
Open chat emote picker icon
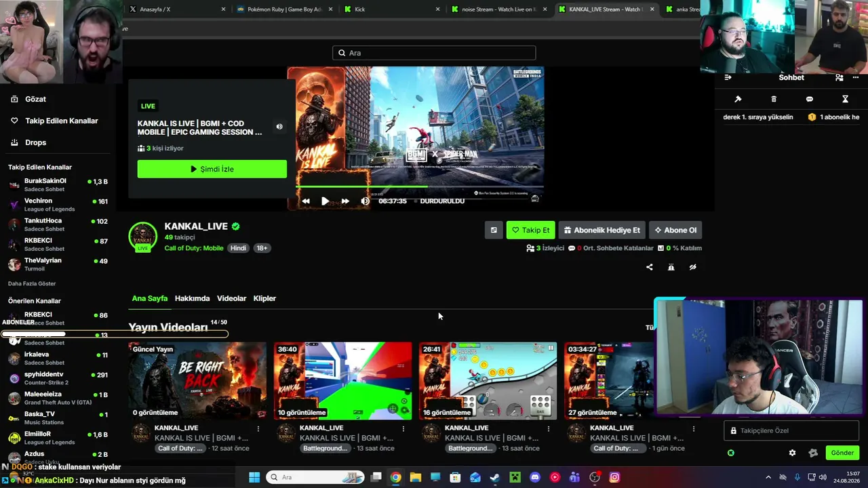(x=814, y=453)
